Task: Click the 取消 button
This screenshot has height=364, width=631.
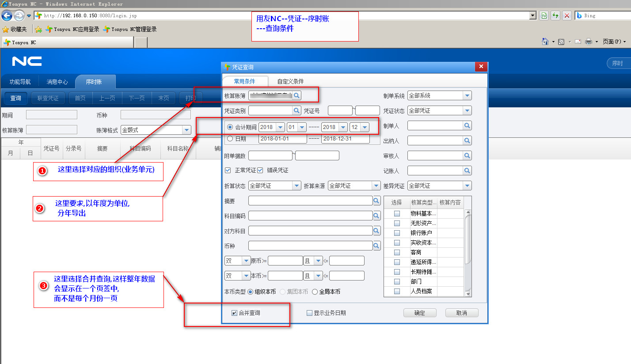Action: (461, 313)
